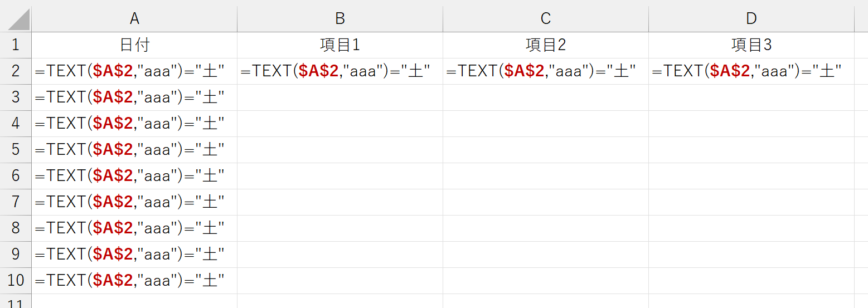The width and height of the screenshot is (868, 308).
Task: Select column C header
Action: click(546, 18)
